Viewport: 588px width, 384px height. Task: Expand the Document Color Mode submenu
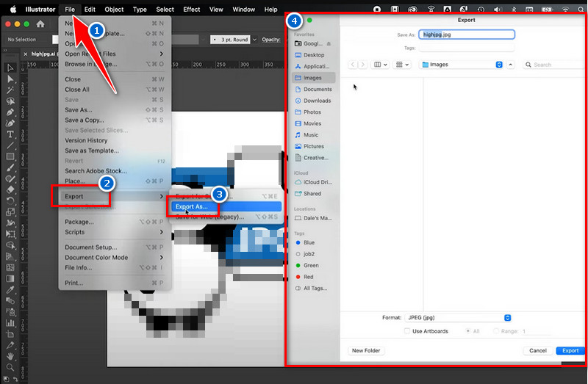tap(115, 258)
